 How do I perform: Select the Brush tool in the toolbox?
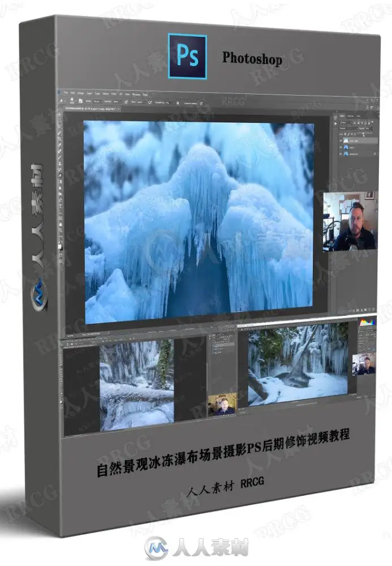coord(60,157)
